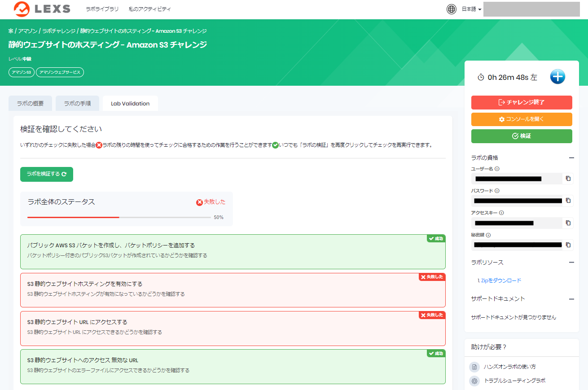588x390 pixels.
Task: Click the S3 静的ウェブサイトホスティングを有効にする card
Action: coord(233,290)
